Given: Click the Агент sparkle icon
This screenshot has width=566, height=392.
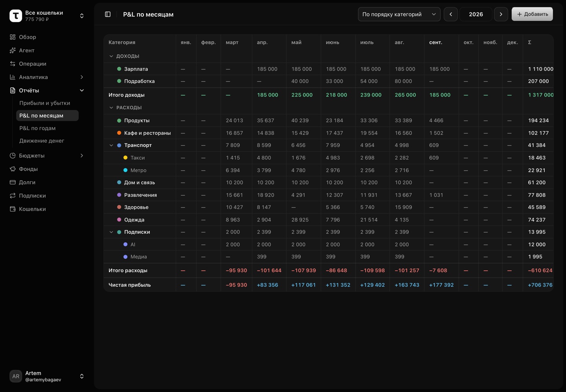Looking at the screenshot, I should 13,50.
